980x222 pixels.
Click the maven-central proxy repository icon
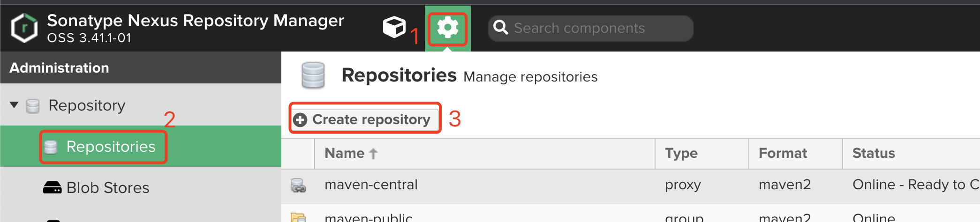[298, 185]
